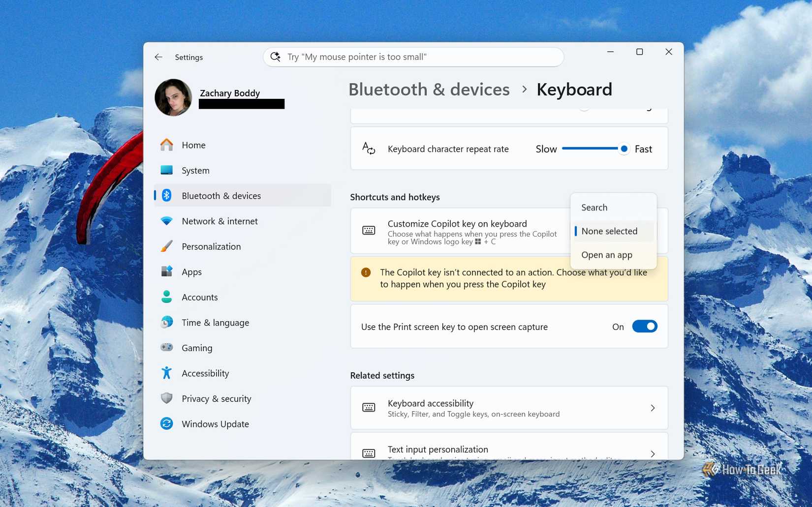Choose None selected in the dropdown
This screenshot has height=507, width=812.
(613, 231)
